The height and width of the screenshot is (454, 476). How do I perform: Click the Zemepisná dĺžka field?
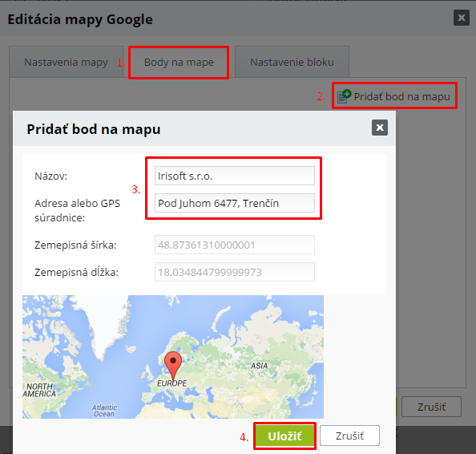[234, 272]
